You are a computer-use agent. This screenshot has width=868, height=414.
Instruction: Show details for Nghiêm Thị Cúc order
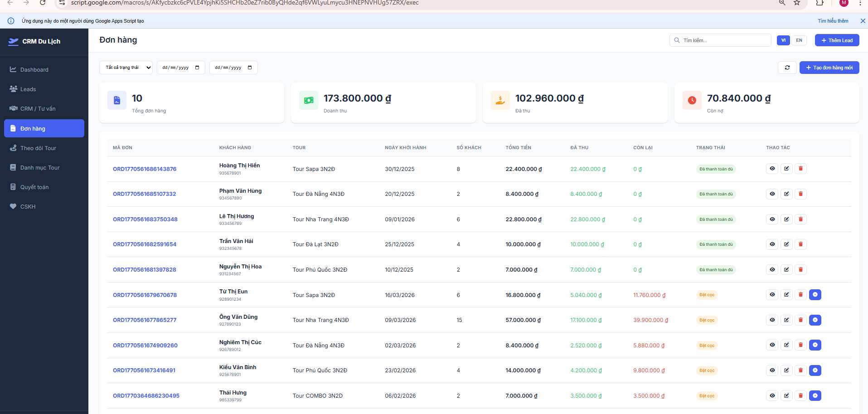pos(772,345)
